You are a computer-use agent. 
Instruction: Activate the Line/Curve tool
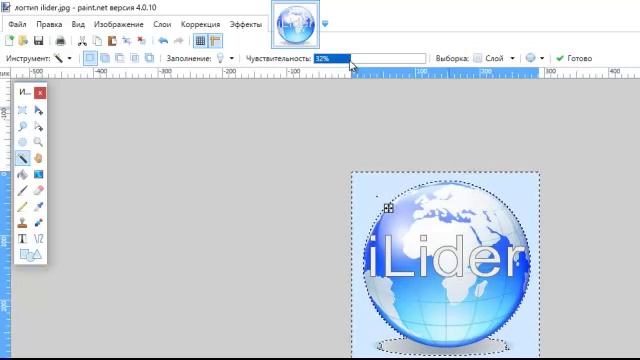pos(38,239)
